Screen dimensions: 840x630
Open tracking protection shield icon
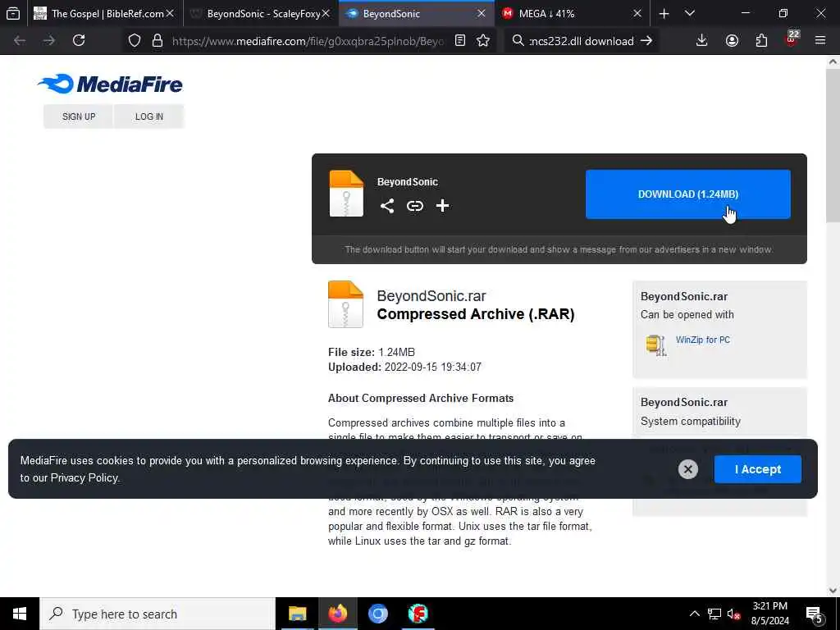(135, 40)
